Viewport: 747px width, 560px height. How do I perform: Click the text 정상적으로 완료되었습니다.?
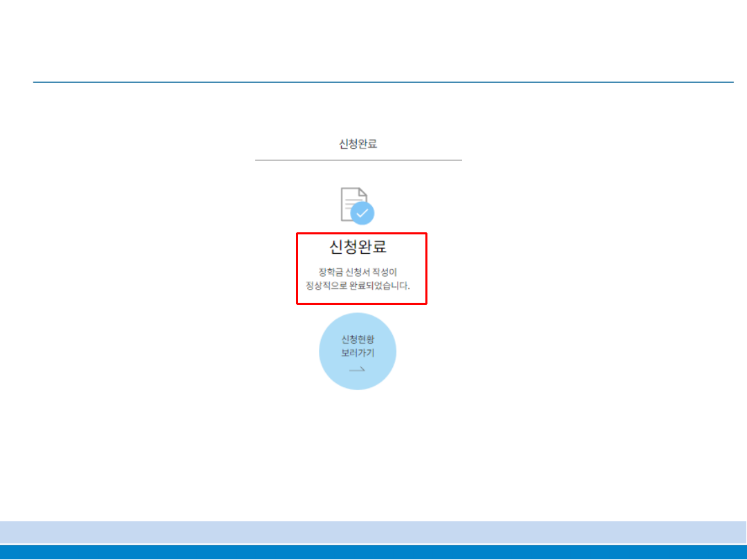click(358, 286)
